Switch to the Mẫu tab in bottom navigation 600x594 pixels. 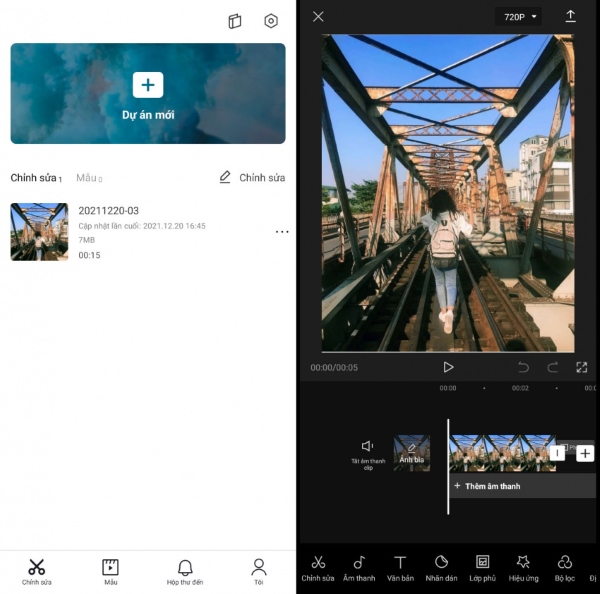(110, 571)
